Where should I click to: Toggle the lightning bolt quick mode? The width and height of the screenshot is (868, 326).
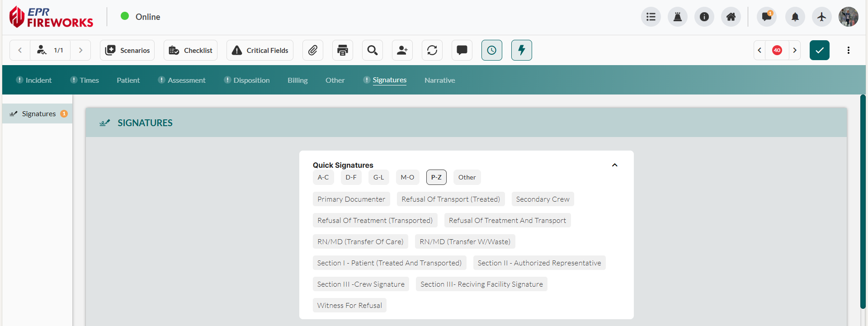pyautogui.click(x=522, y=50)
